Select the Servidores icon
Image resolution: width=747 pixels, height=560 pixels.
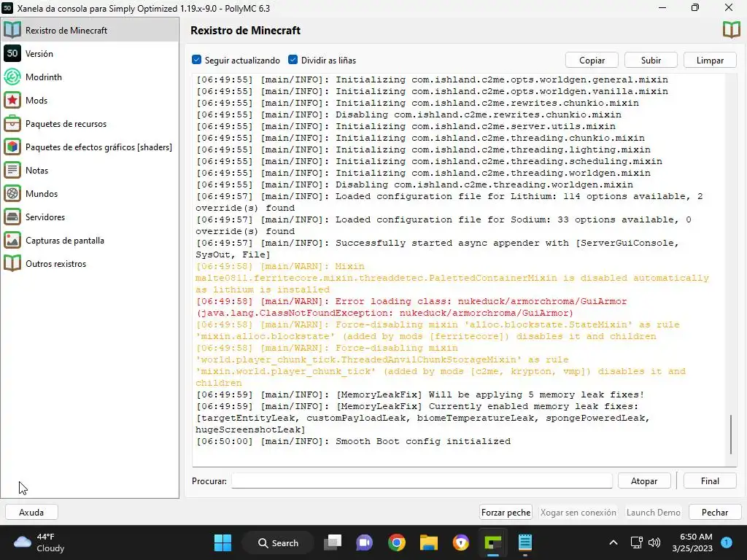click(12, 217)
